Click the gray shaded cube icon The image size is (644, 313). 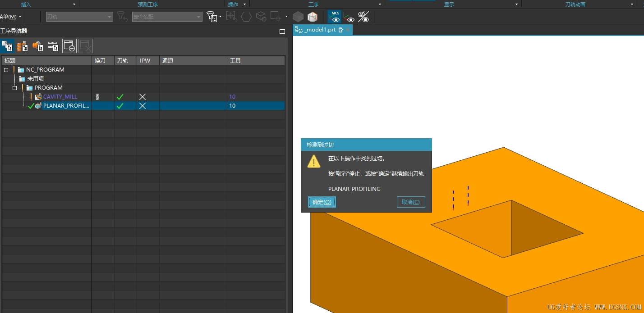(298, 17)
